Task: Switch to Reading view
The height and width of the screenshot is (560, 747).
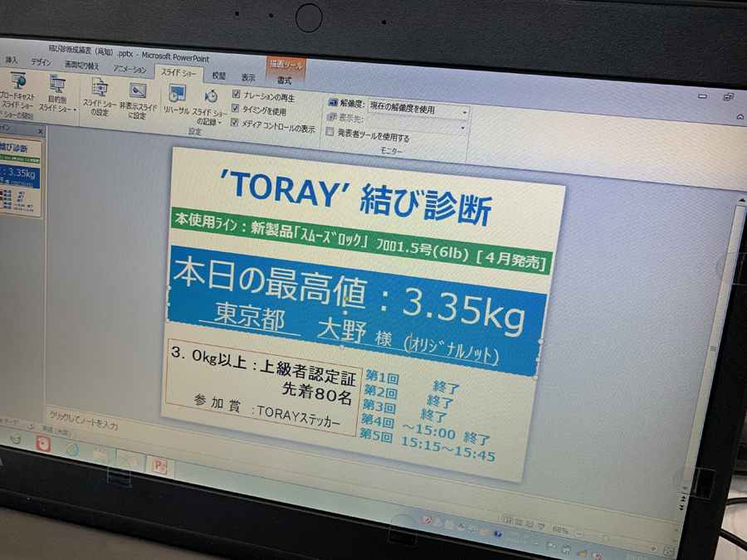Action: click(530, 524)
